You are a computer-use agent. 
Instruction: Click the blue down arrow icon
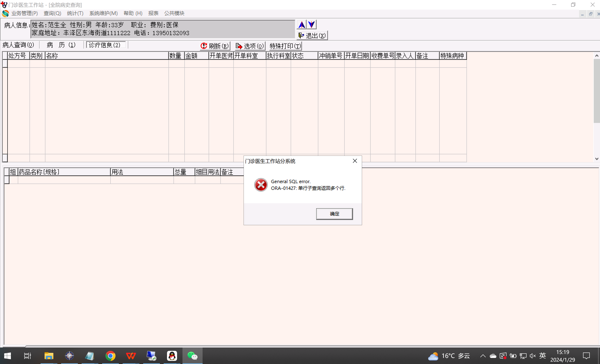point(311,25)
